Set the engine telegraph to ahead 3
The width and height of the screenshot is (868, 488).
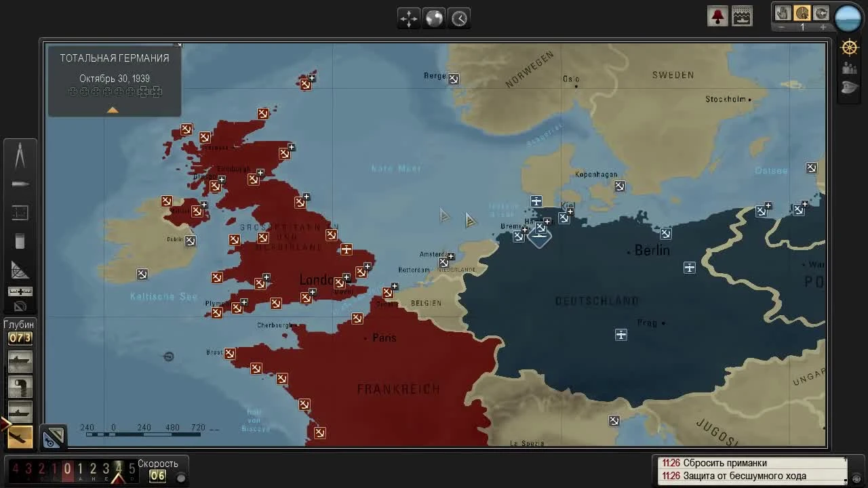tap(106, 469)
